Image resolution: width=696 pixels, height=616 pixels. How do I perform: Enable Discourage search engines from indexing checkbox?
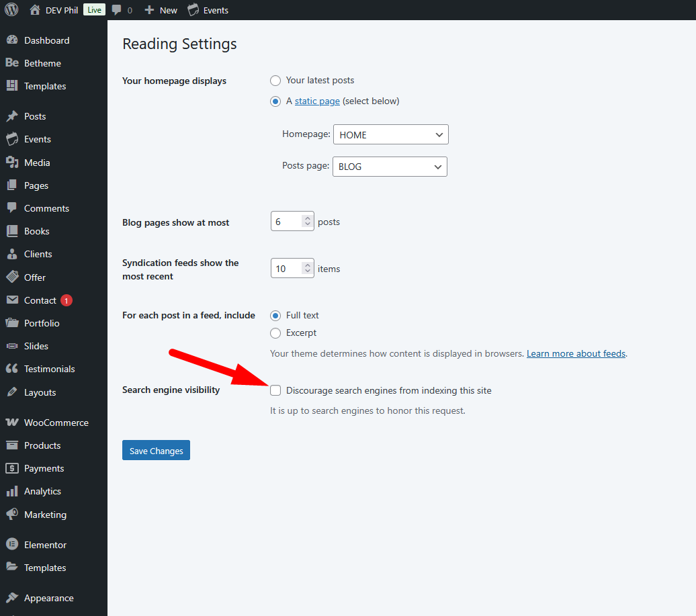[x=275, y=390]
